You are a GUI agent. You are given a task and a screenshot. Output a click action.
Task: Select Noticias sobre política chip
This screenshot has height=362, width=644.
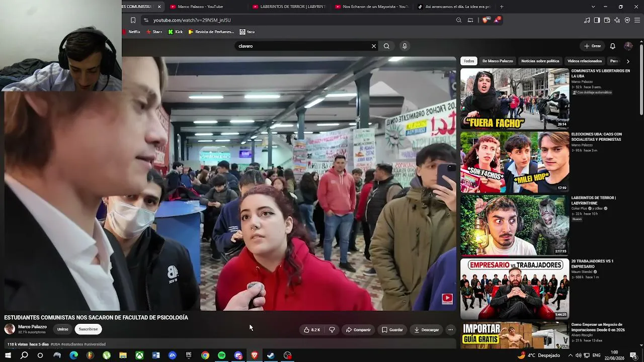540,61
